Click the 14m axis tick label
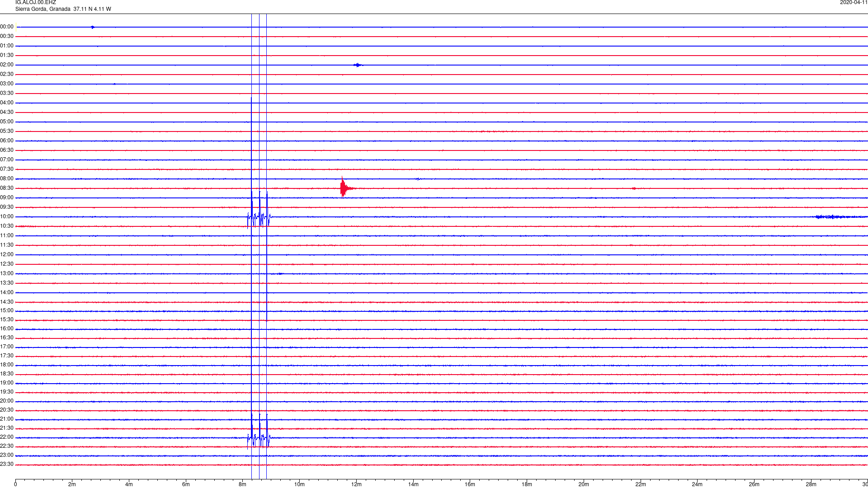The image size is (868, 488). (x=413, y=484)
